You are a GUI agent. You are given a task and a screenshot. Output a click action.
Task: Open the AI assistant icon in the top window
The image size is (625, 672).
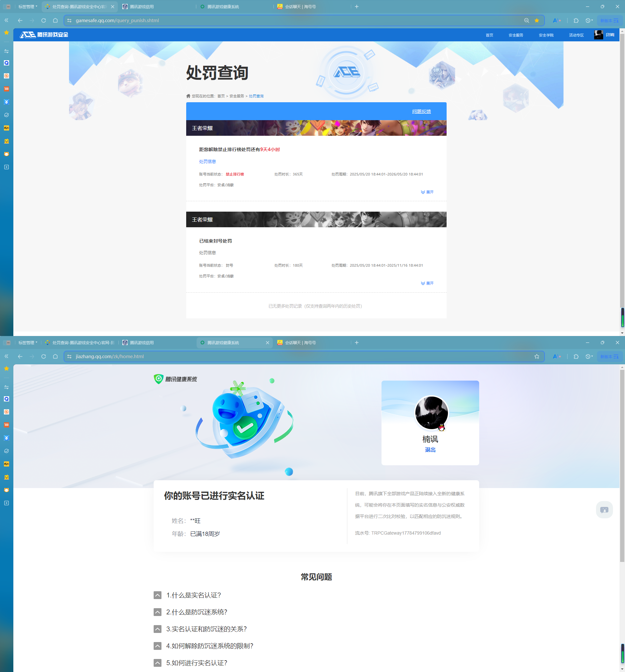pyautogui.click(x=557, y=20)
